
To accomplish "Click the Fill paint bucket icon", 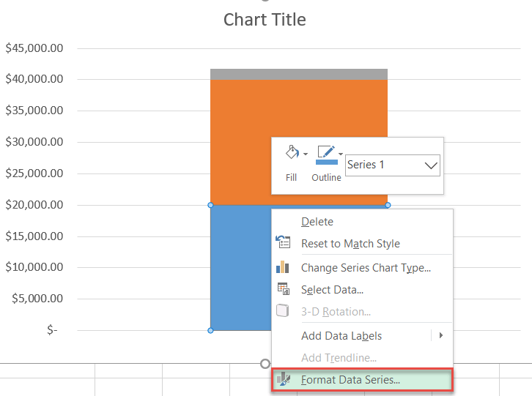I will [x=291, y=153].
